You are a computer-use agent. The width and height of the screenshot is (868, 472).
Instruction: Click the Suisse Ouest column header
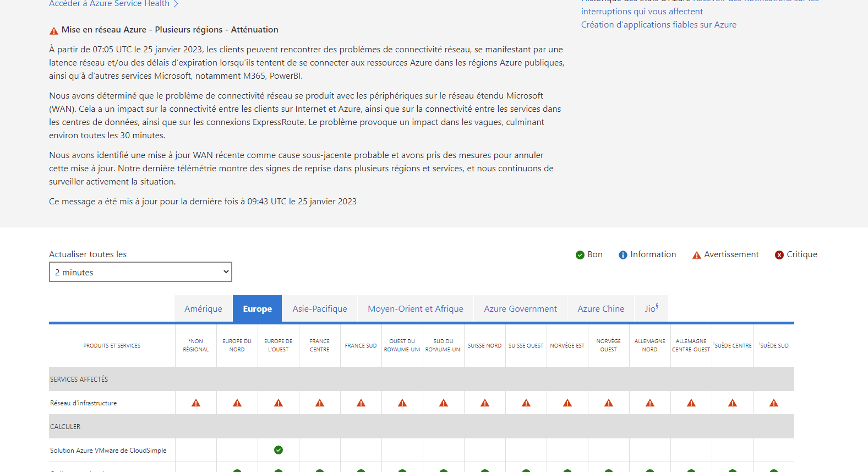526,346
